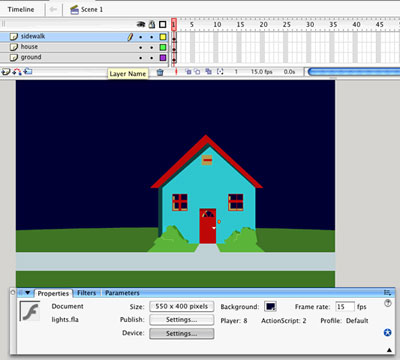Select the ground layer name
Image resolution: width=400 pixels, height=360 pixels.
(x=31, y=57)
